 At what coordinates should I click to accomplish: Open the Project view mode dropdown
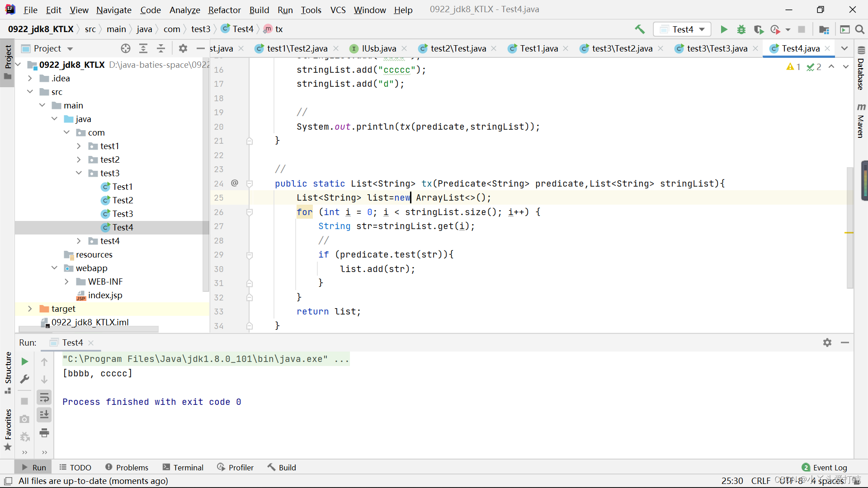coord(70,48)
